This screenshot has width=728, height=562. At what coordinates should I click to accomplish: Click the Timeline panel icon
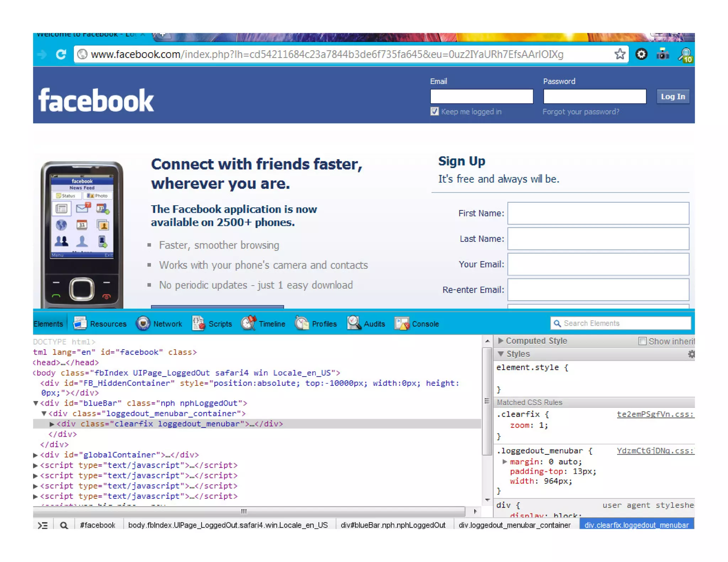click(x=248, y=323)
